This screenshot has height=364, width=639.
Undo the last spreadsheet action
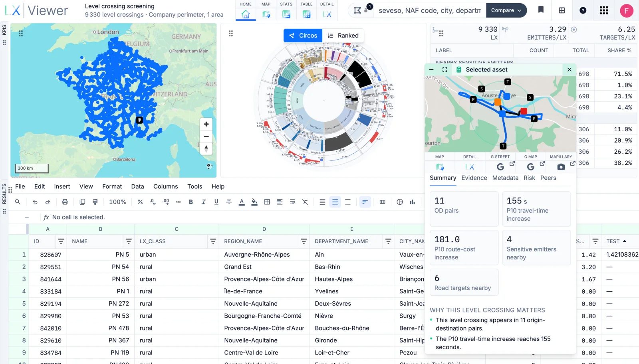(x=35, y=202)
